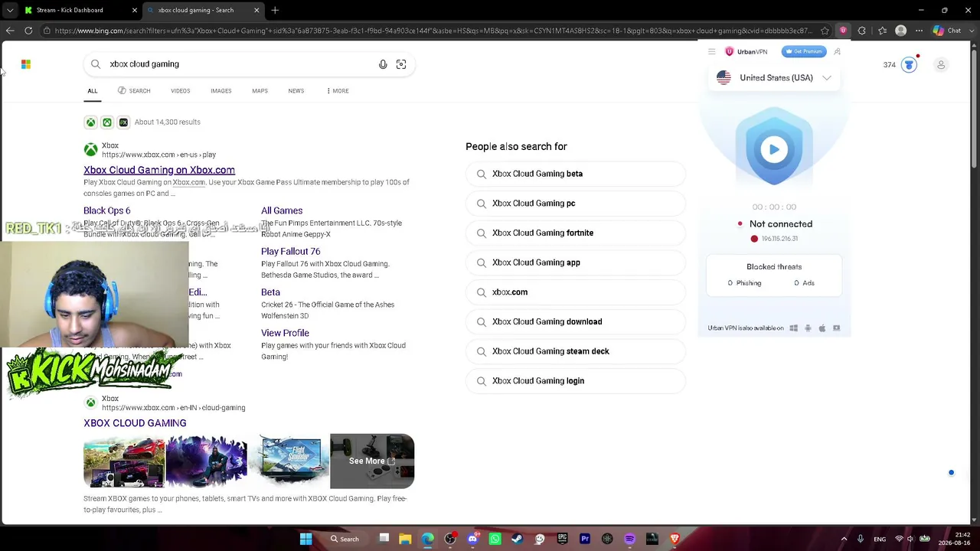Switch to the VIDEOS tab
Viewport: 980px width, 551px height.
(181, 91)
